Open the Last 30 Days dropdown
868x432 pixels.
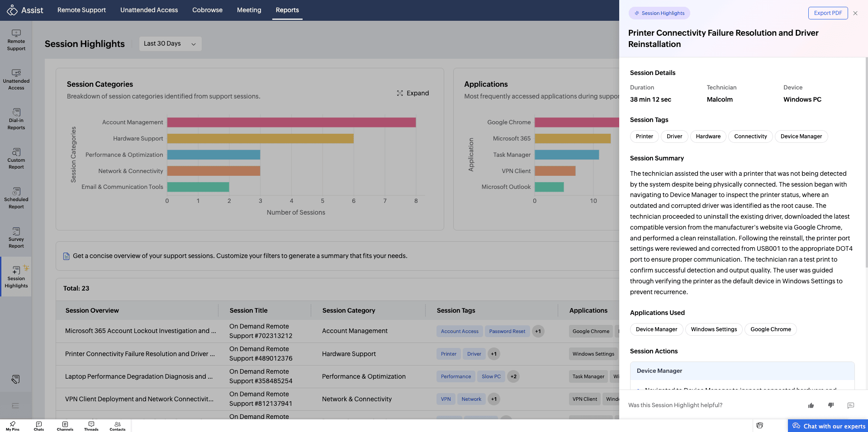tap(170, 44)
